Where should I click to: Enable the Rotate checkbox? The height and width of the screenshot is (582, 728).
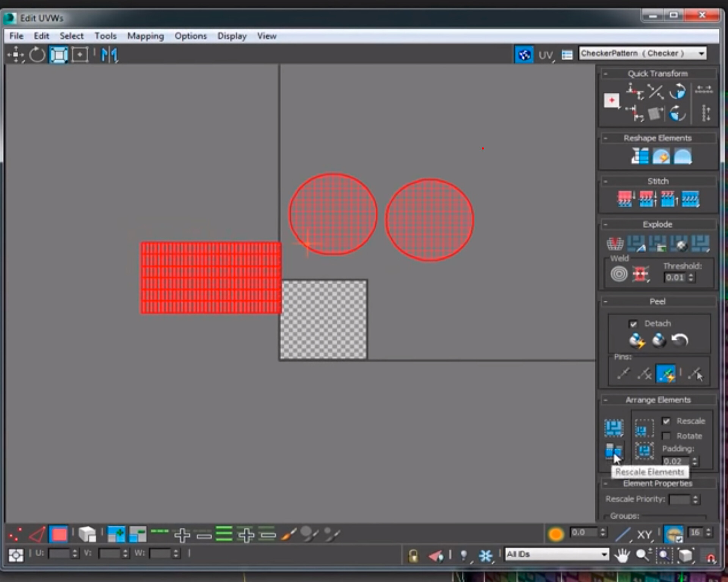666,436
